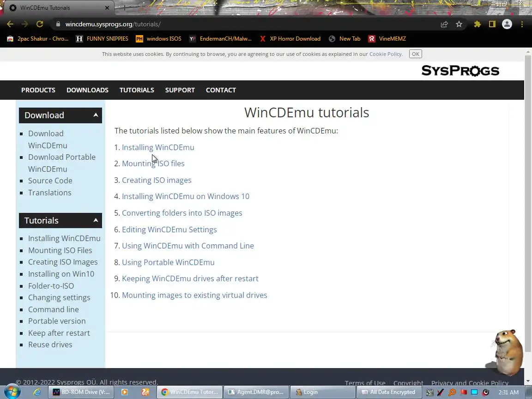This screenshot has height=399, width=532.
Task: Open the EndermanCH/Malw... bookmark
Action: click(221, 39)
